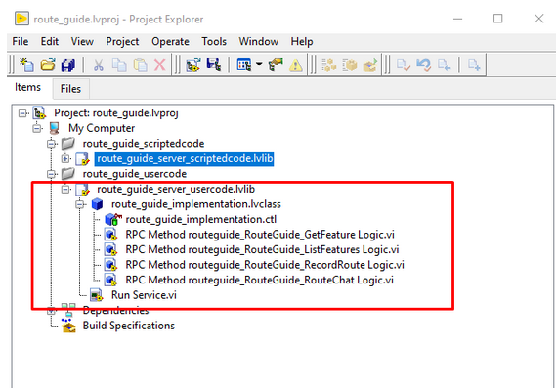Select route_guide_implementation.lvclass label

(196, 204)
